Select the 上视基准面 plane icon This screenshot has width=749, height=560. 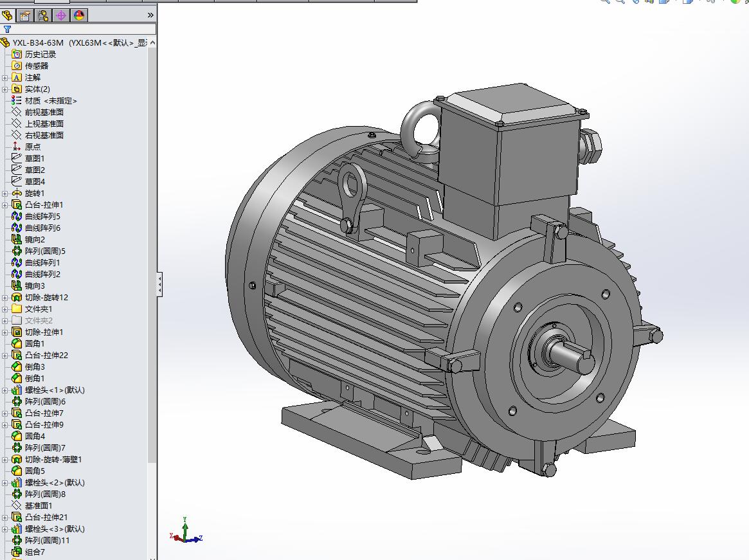(x=17, y=123)
